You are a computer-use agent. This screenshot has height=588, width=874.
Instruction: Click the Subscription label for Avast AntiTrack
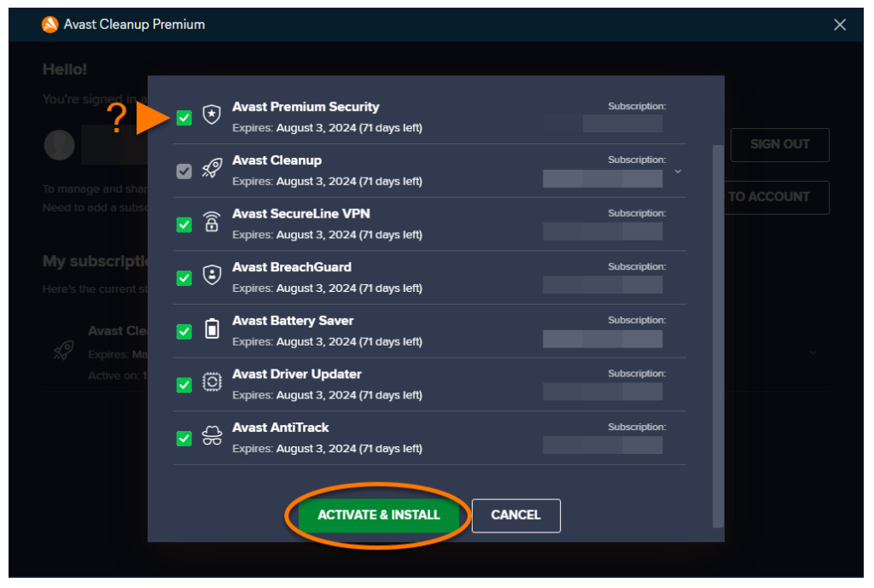pos(637,427)
